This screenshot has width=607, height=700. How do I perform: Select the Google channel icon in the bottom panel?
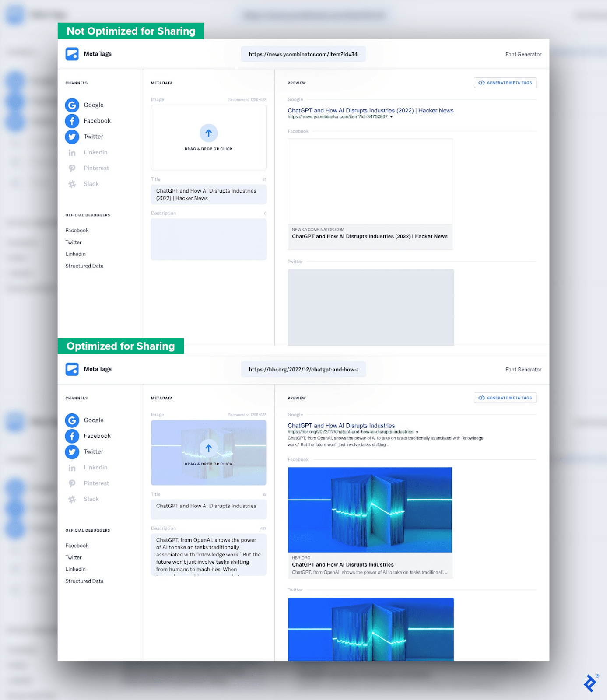point(72,420)
